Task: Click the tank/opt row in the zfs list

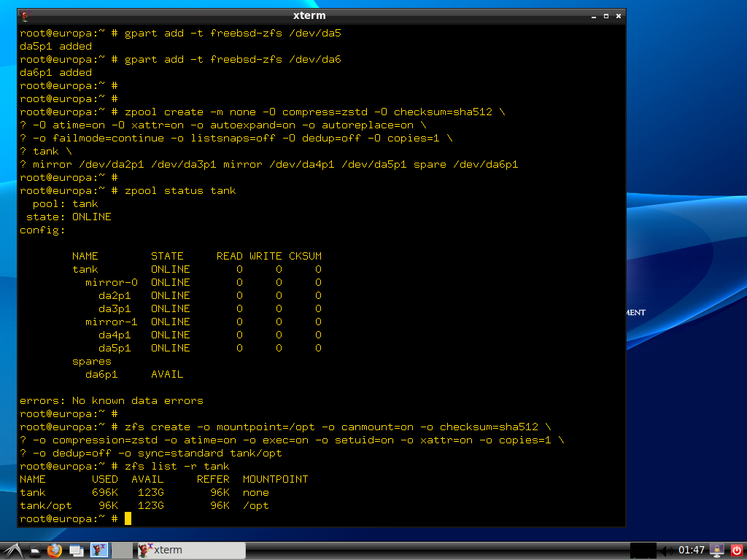Action: tap(144, 505)
